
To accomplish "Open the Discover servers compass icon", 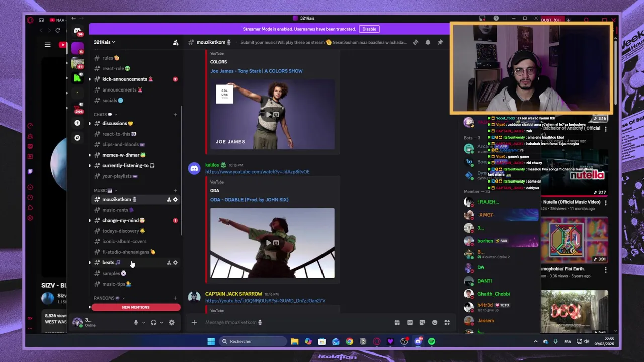I will coord(77,137).
